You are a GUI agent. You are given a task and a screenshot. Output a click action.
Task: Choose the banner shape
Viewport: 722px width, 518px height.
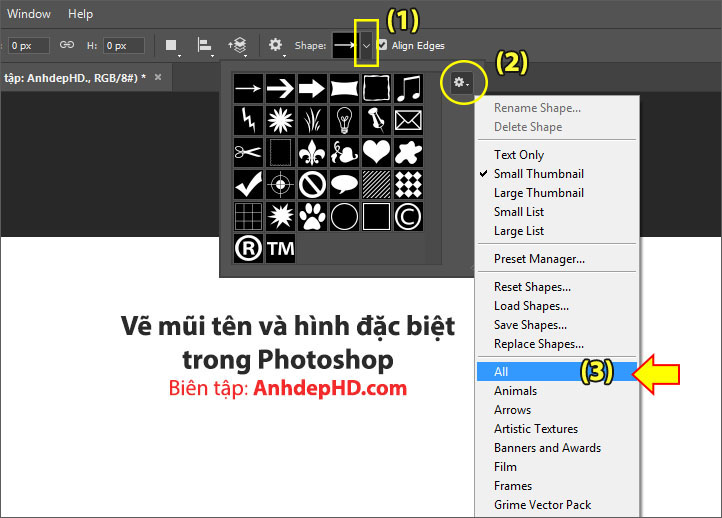tap(344, 88)
